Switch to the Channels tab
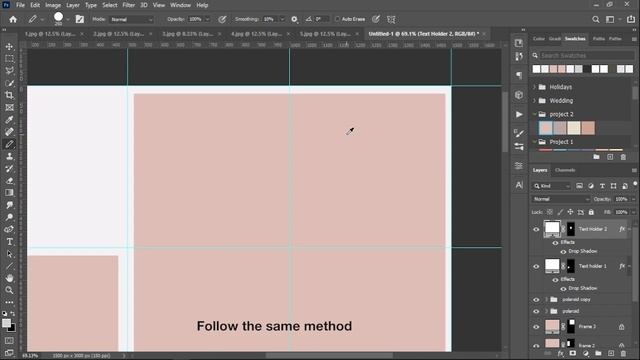 [565, 170]
